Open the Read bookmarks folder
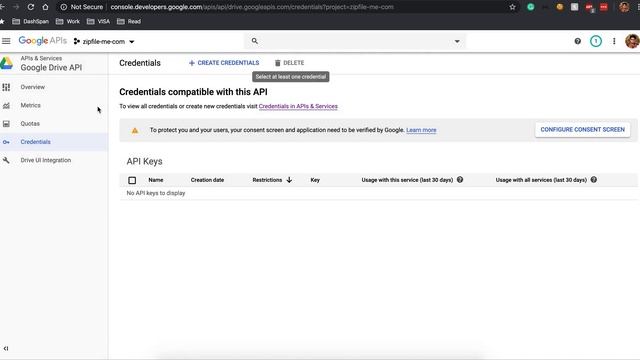The height and width of the screenshot is (360, 640). pyautogui.click(x=129, y=21)
